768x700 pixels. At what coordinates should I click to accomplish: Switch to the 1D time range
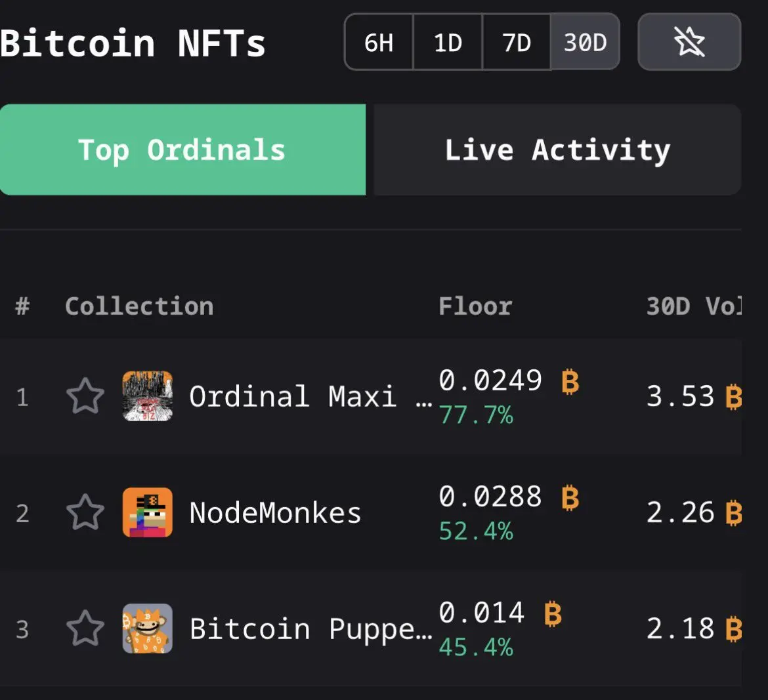pyautogui.click(x=448, y=42)
